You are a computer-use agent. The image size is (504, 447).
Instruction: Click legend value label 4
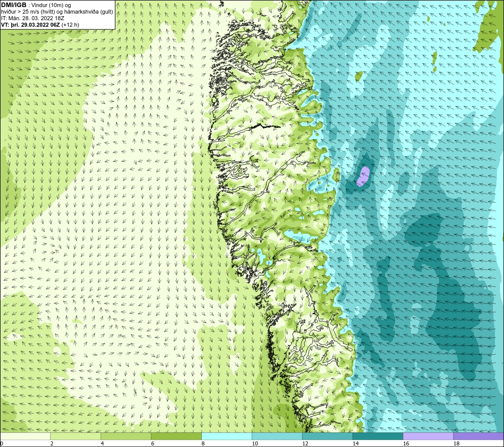point(102,444)
